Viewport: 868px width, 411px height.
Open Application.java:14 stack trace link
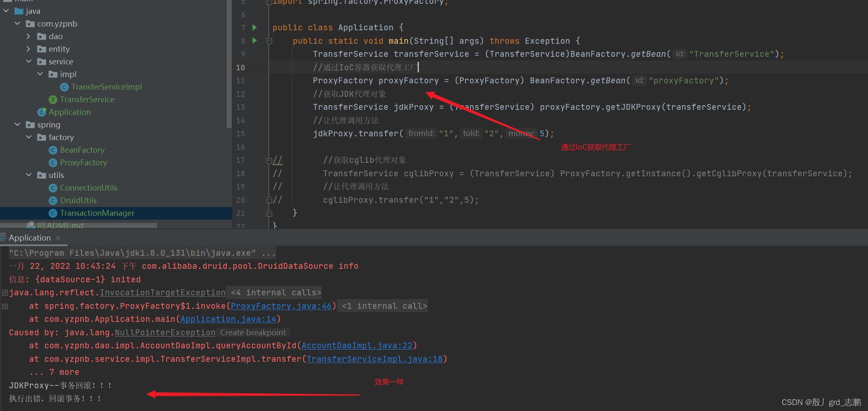[228, 319]
